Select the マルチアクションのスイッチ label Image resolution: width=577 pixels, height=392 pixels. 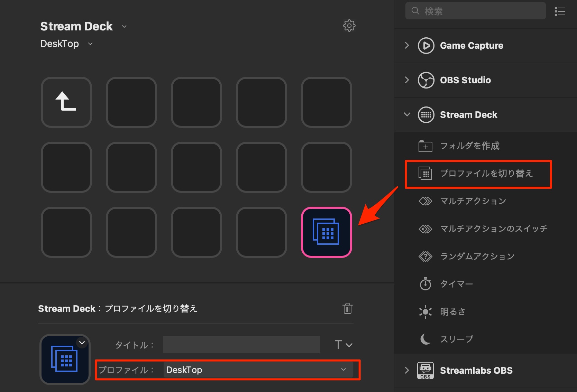tap(494, 229)
